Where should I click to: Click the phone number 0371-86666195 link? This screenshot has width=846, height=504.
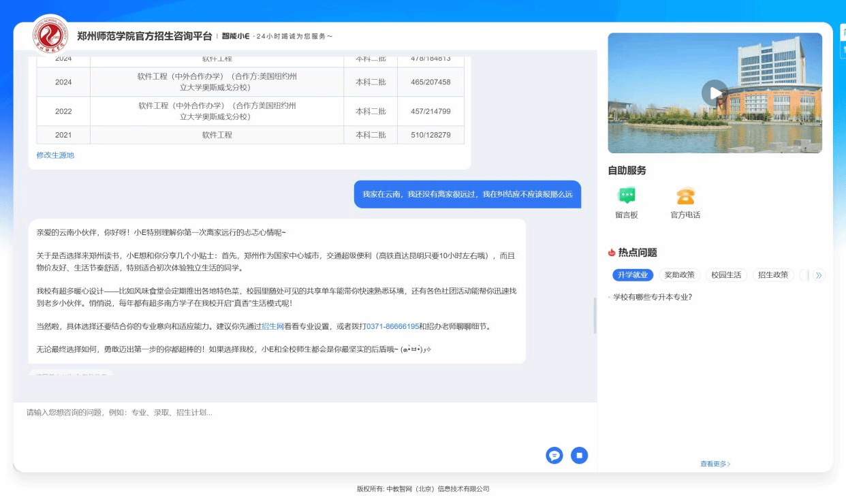[392, 326]
